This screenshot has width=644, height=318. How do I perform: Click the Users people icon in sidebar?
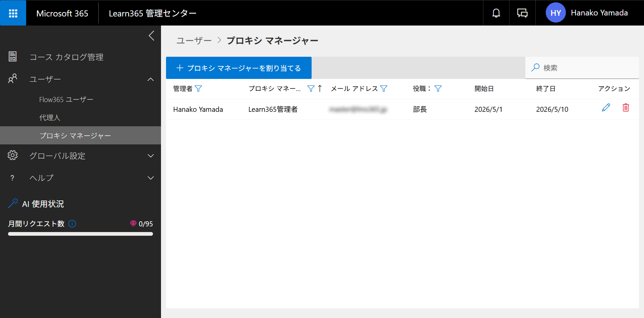(12, 79)
